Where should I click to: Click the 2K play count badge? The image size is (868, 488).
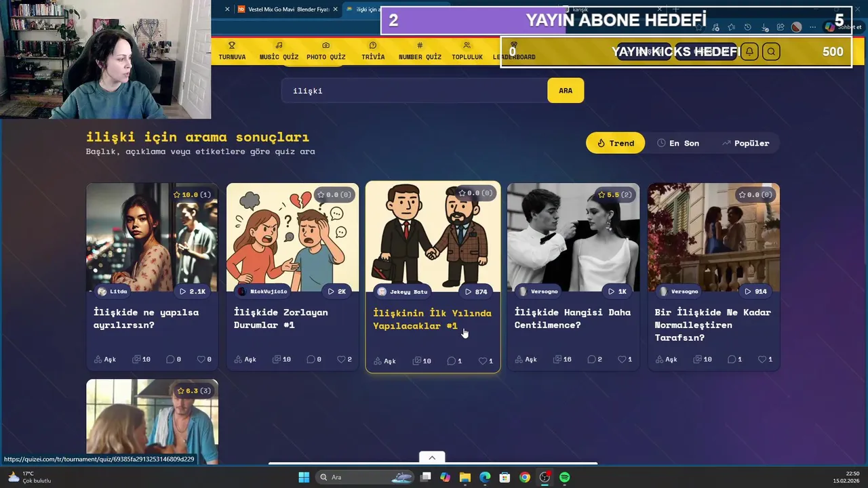click(x=337, y=291)
